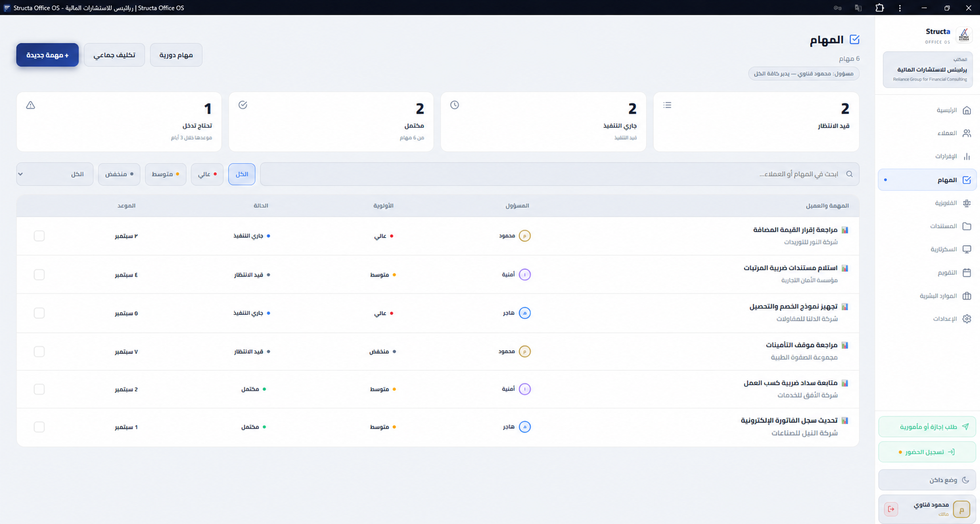Image resolution: width=980 pixels, height=524 pixels.
Task: Click the checkmark circle icon on مكتمل card
Action: [243, 105]
